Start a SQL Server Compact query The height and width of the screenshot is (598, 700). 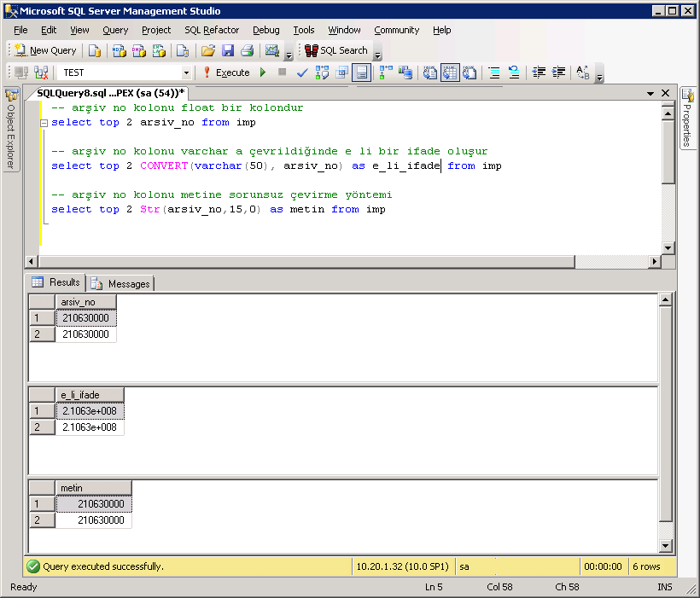click(182, 51)
